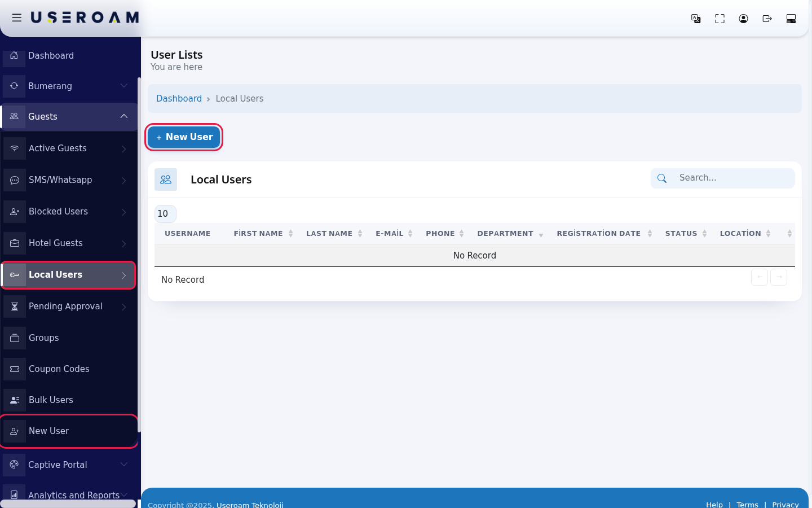
Task: Toggle fullscreen mode icon
Action: click(x=720, y=19)
